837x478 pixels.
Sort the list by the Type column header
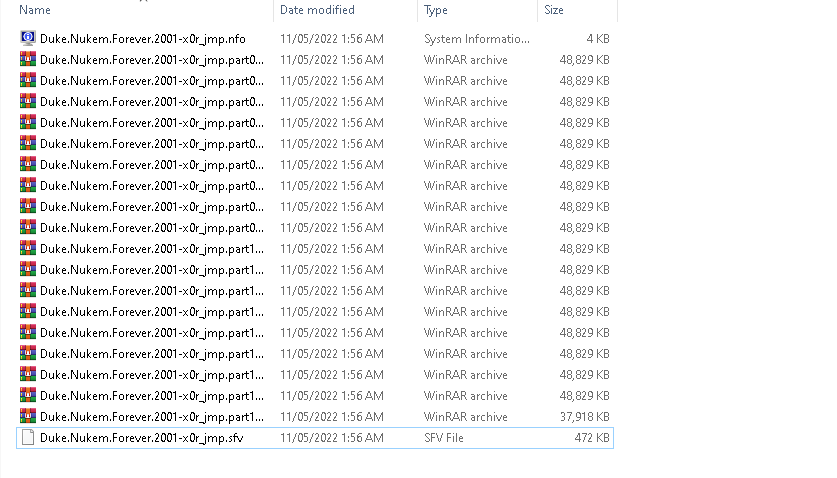436,10
